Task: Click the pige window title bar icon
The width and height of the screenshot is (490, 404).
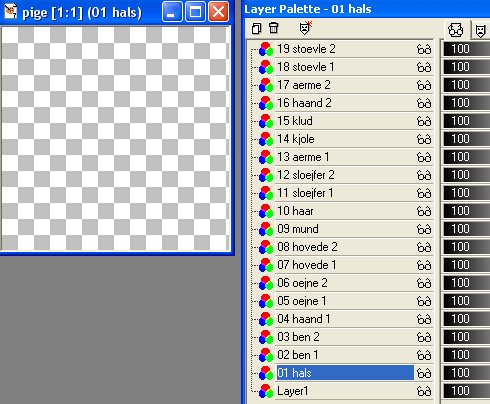Action: 10,12
